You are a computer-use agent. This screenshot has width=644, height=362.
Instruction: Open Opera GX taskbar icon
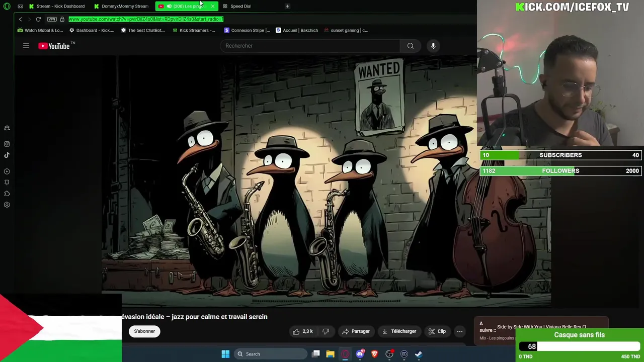(x=345, y=354)
